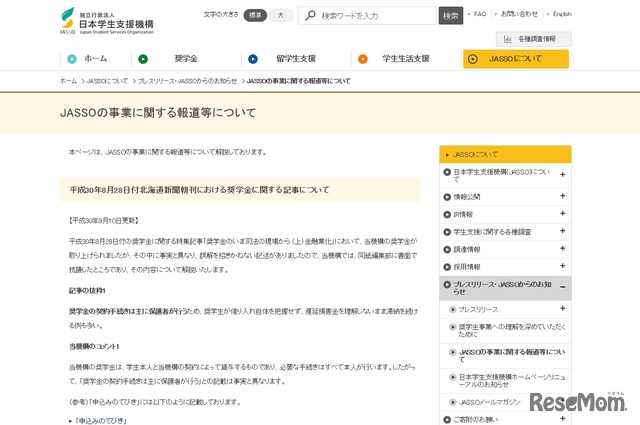Select the 標準 font size toggle
This screenshot has width=640, height=425.
click(x=255, y=15)
